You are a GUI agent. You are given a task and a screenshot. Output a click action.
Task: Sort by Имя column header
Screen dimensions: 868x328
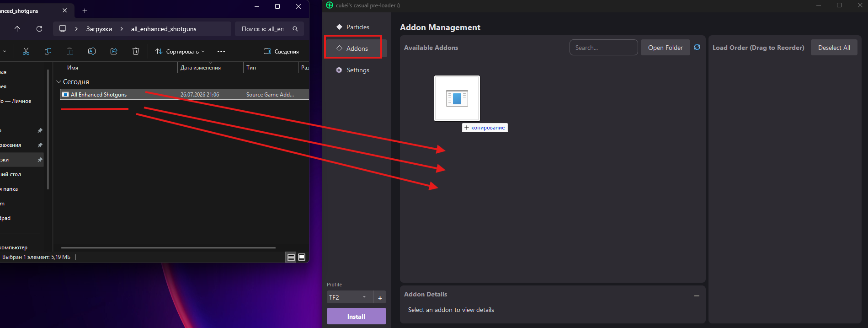(73, 68)
